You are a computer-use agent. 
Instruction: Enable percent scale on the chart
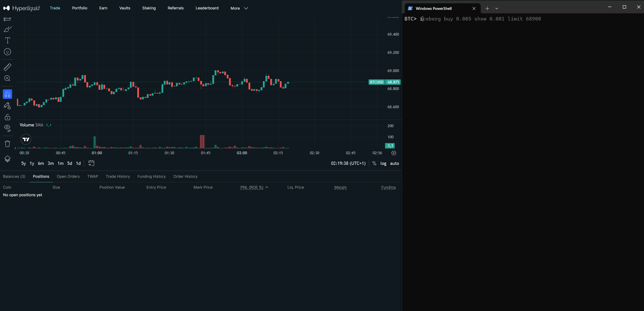(x=374, y=163)
